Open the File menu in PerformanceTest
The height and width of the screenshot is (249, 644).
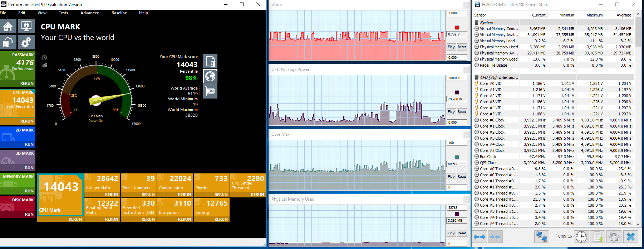pos(3,13)
